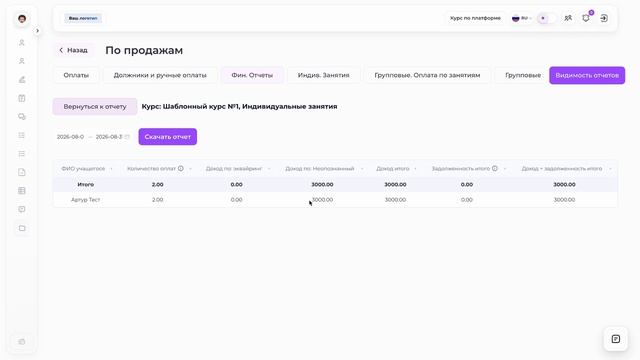Open the notifications bell icon
Image resolution: width=640 pixels, height=360 pixels.
(586, 18)
